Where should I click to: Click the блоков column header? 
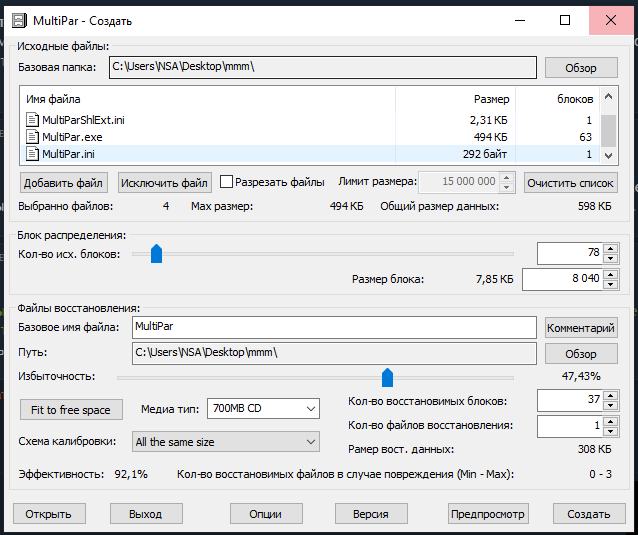[557, 99]
